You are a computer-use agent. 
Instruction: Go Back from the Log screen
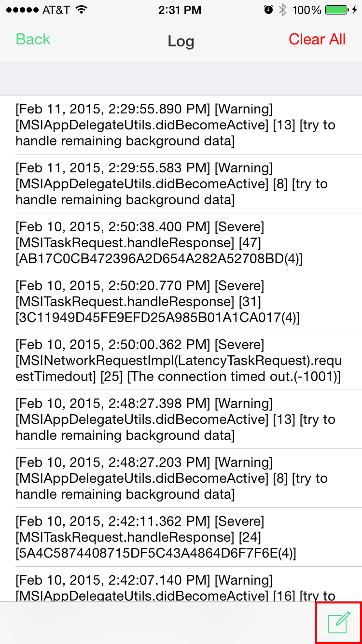pyautogui.click(x=33, y=40)
